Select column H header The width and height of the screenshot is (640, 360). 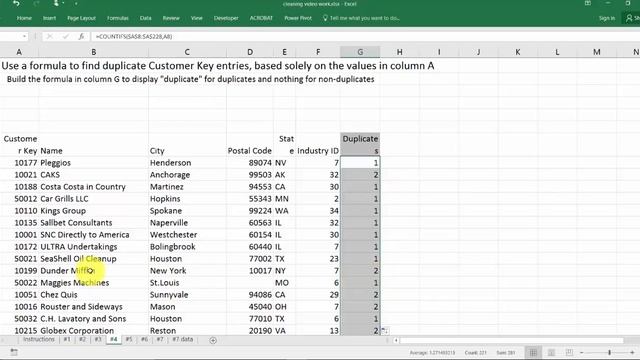pyautogui.click(x=400, y=52)
